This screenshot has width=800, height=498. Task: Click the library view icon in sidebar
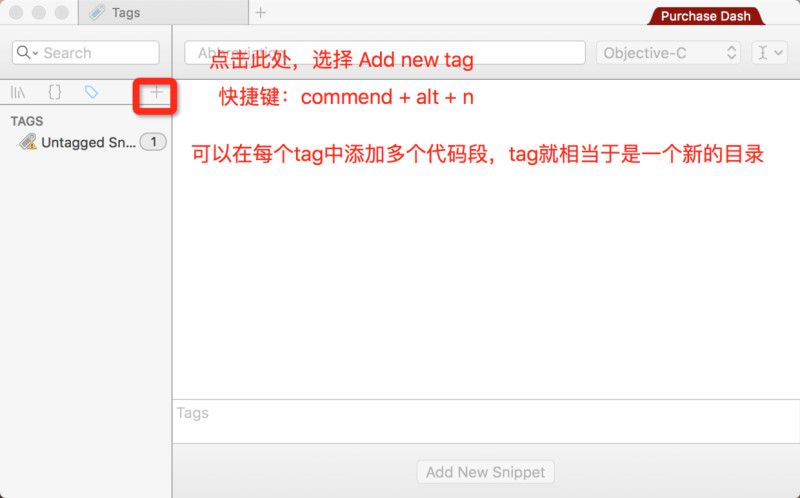(18, 92)
